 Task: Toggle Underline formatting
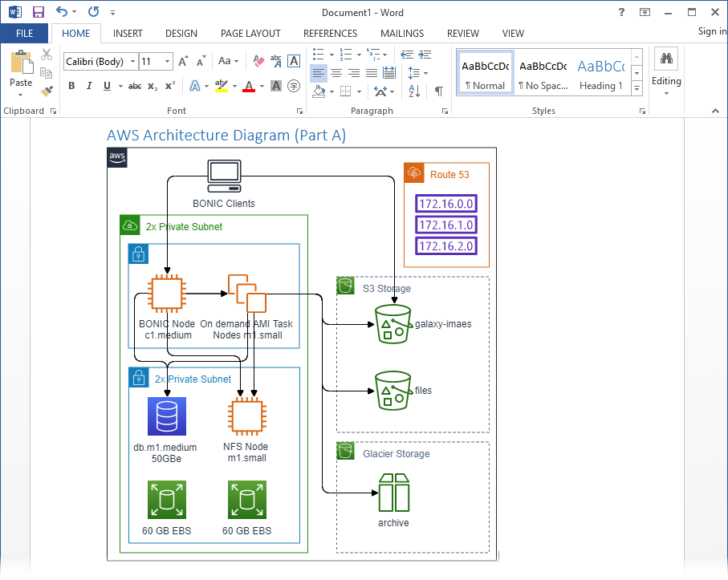tap(107, 86)
